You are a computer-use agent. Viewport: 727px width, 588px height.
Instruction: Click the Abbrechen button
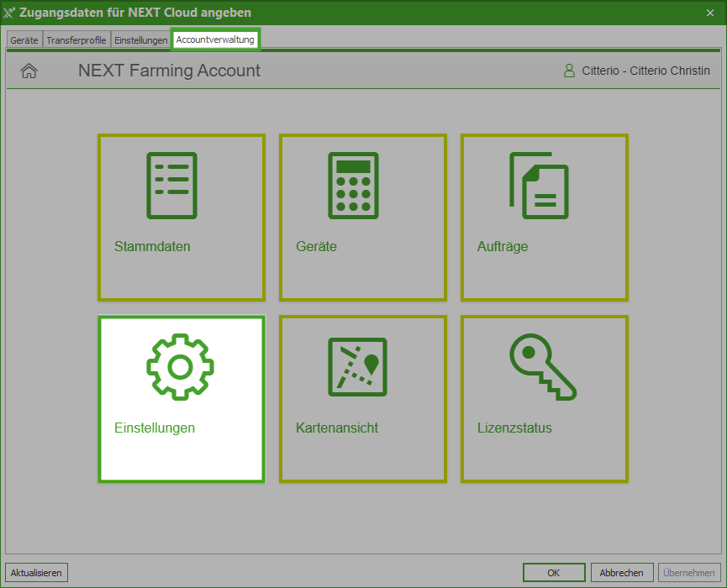click(x=622, y=573)
